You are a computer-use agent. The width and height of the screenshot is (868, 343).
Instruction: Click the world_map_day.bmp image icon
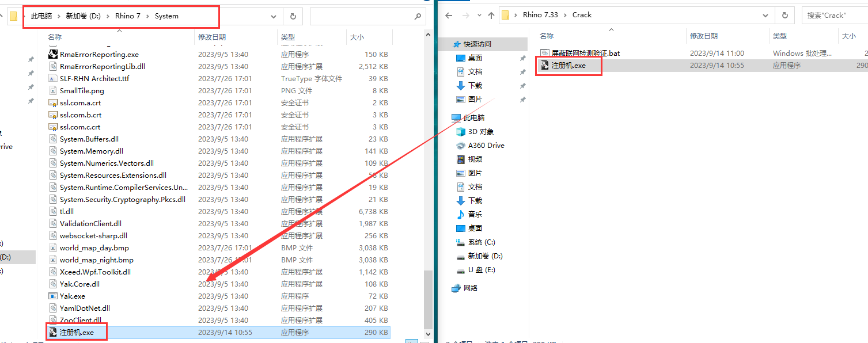click(53, 248)
